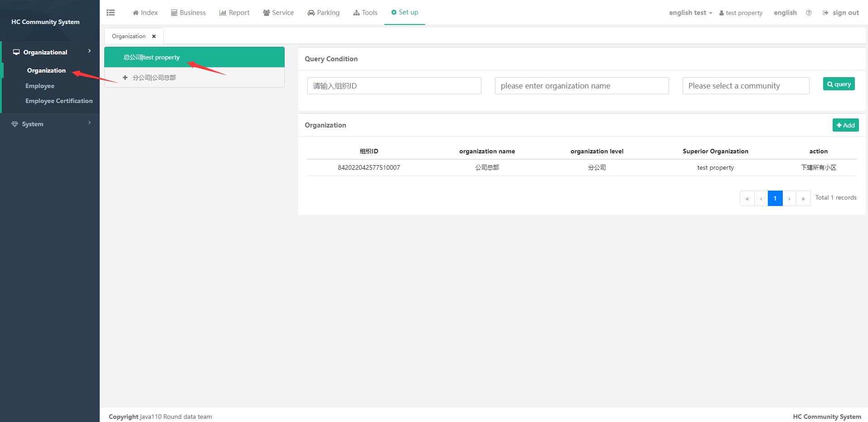
Task: Open Employee Certification in sidebar
Action: 59,101
